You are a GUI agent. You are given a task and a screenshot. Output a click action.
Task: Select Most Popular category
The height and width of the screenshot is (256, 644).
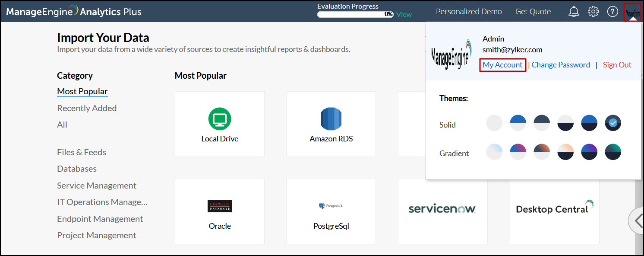[82, 91]
